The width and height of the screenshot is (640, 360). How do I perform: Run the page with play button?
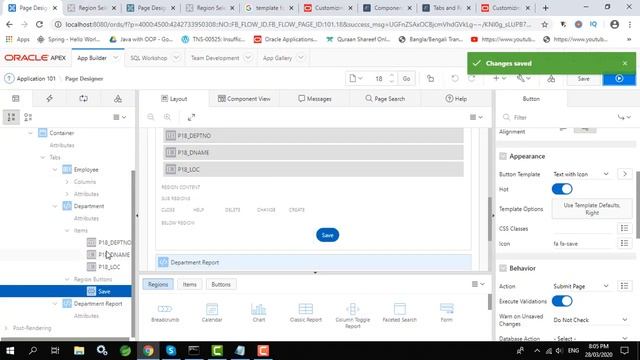(619, 78)
